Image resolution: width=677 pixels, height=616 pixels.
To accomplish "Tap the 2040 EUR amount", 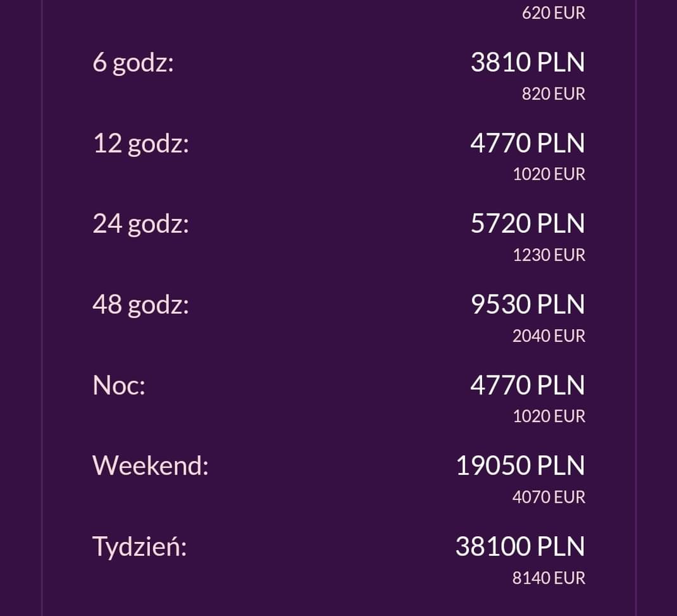I will click(549, 336).
